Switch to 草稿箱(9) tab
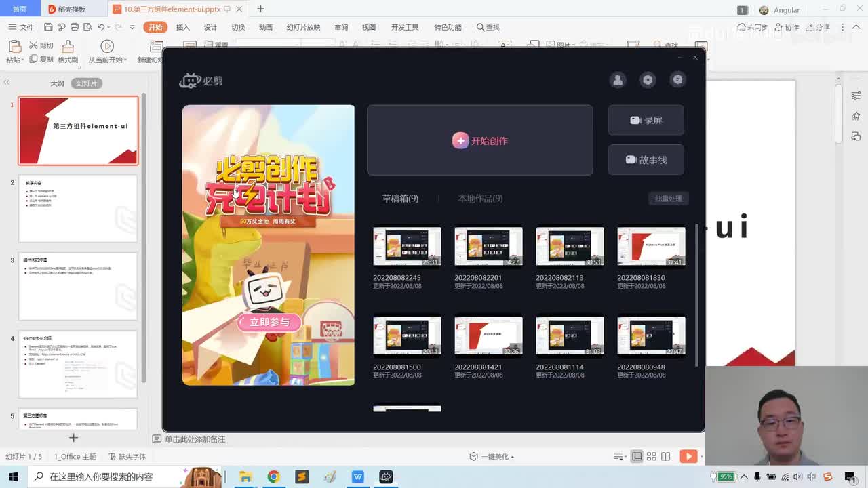868x488 pixels. click(400, 199)
